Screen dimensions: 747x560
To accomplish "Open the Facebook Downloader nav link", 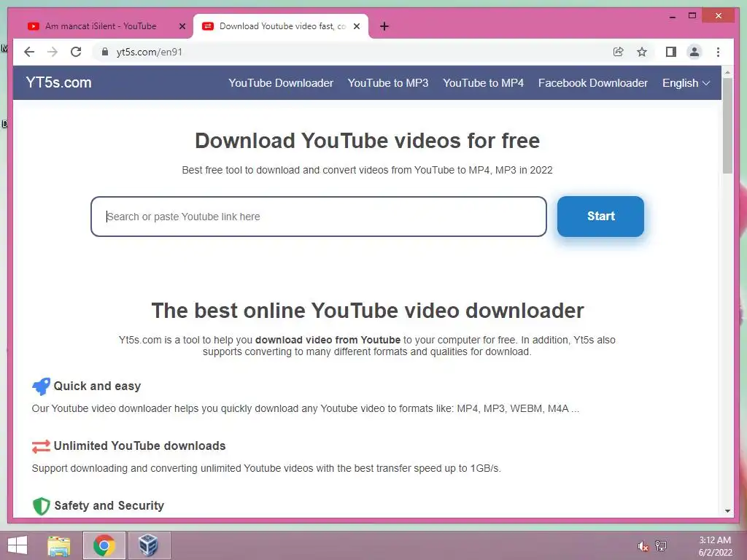I will click(592, 83).
